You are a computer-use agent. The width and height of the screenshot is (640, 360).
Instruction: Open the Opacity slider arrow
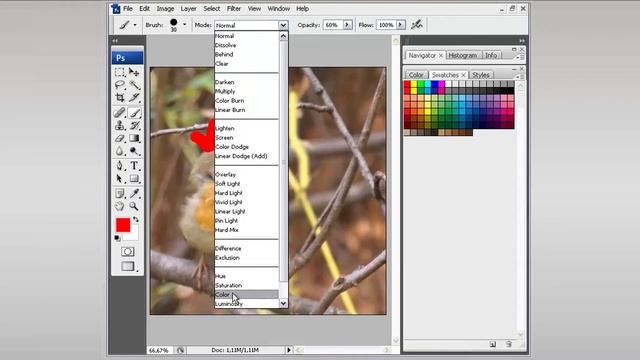coord(347,25)
